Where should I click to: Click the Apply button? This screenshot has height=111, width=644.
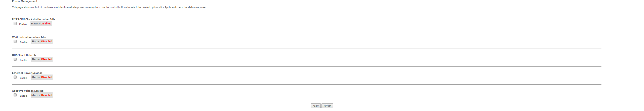pos(315,106)
